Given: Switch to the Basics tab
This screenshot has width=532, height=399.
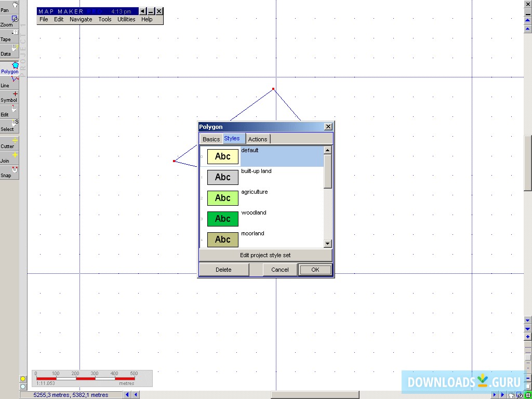Looking at the screenshot, I should 210,139.
